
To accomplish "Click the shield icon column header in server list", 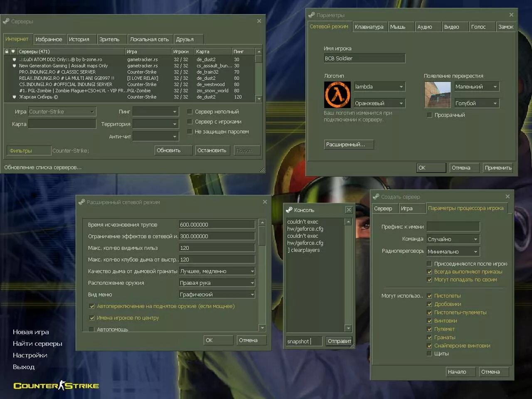I will 13,52.
